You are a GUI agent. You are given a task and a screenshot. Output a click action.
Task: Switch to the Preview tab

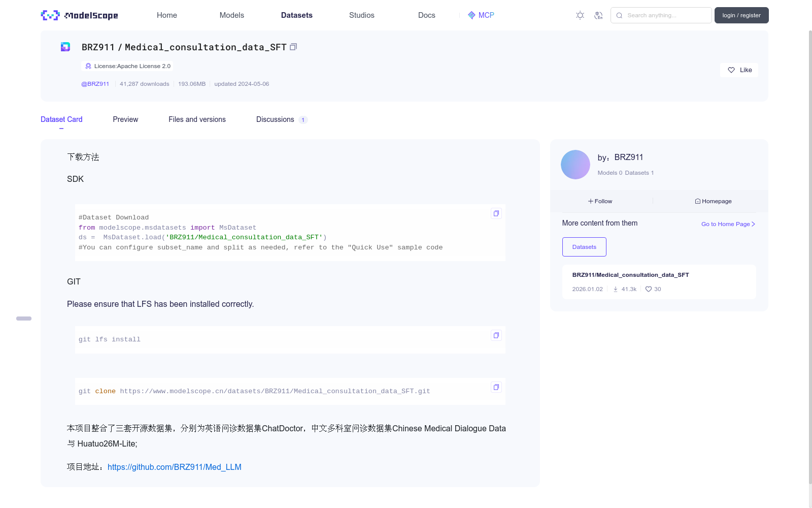[x=125, y=119]
